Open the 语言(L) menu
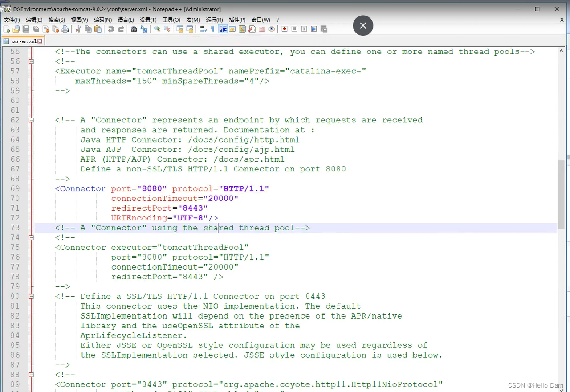 click(126, 20)
